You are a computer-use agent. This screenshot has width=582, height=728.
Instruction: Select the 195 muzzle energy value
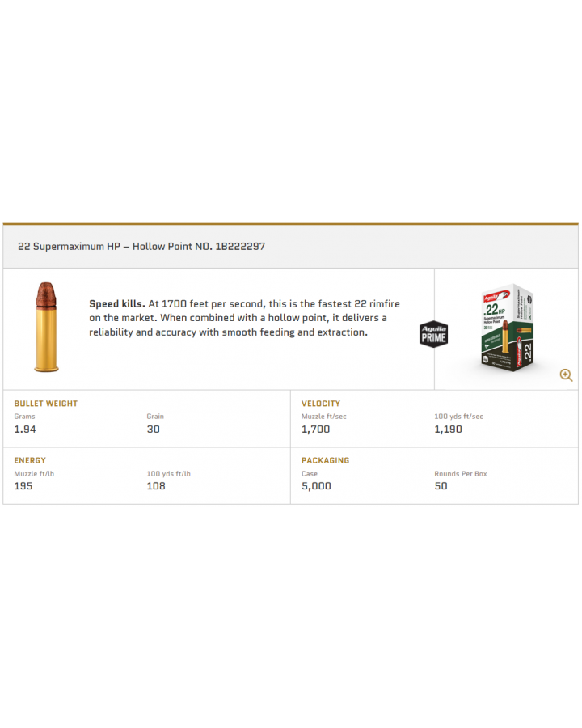(x=23, y=485)
